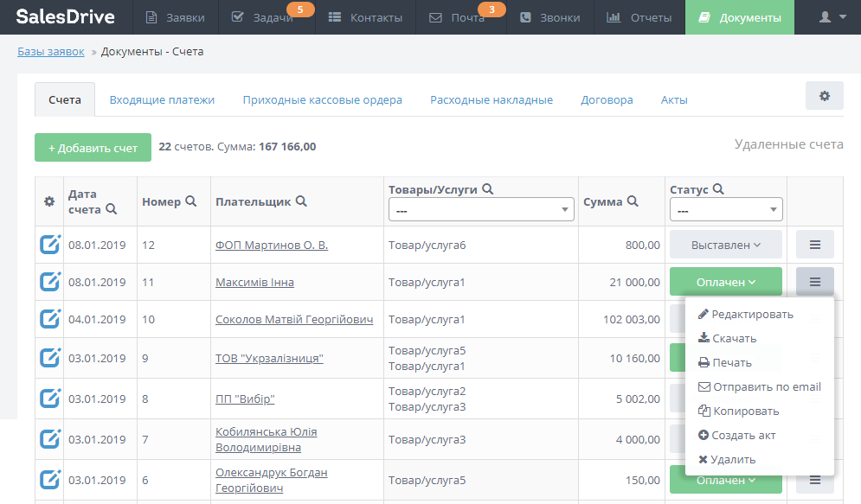Open Базы заявок breadcrumb link
Viewport: 861px width, 504px height.
(x=51, y=52)
